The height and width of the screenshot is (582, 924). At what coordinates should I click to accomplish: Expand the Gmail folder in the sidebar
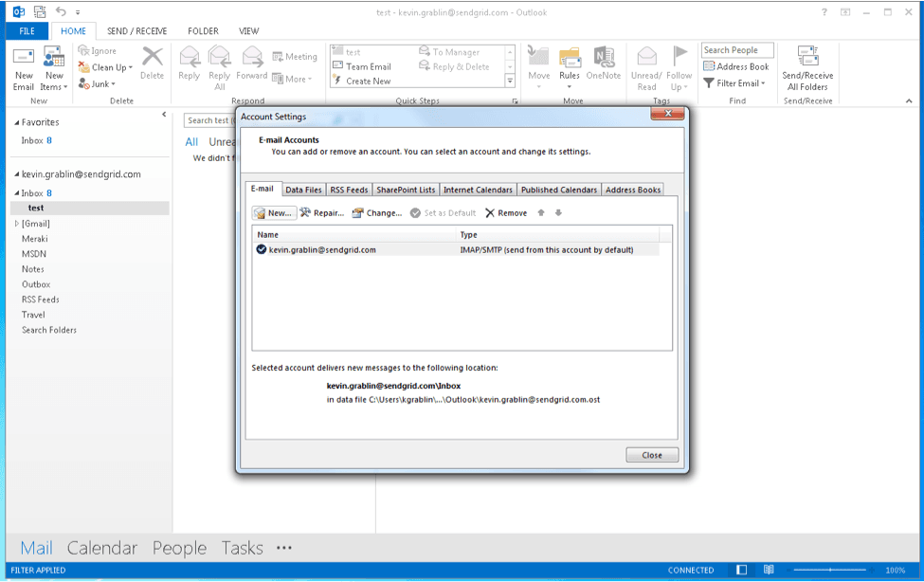pos(16,223)
